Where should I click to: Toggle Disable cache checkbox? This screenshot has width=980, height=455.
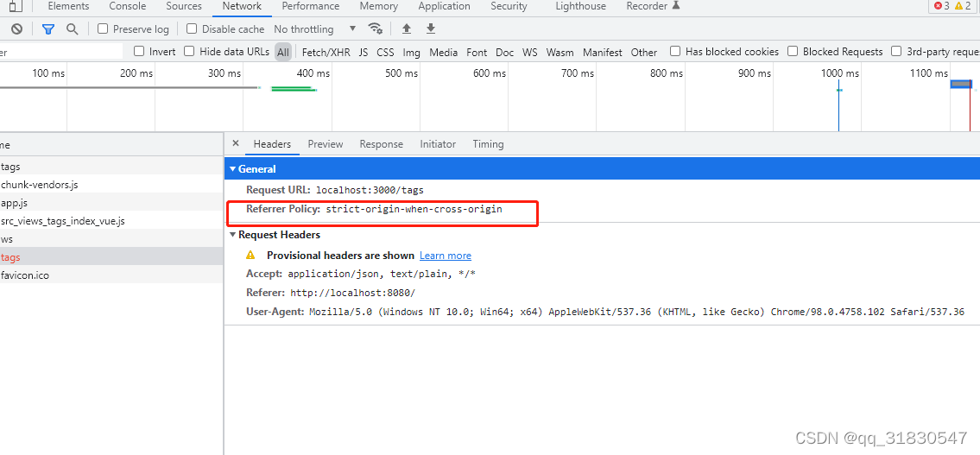tap(192, 28)
